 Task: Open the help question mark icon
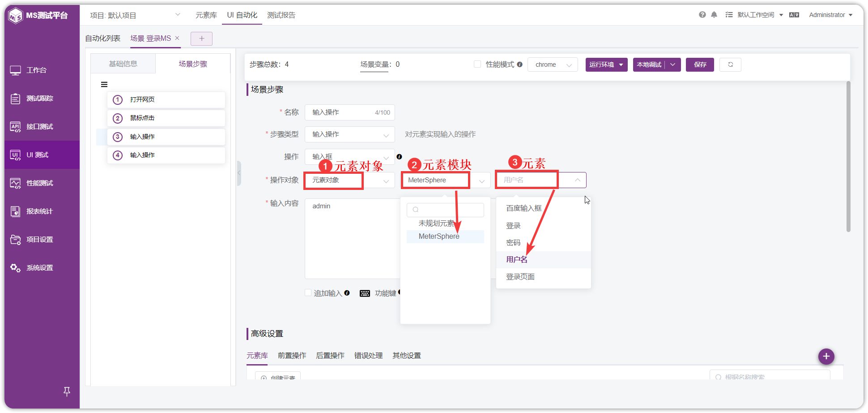702,15
